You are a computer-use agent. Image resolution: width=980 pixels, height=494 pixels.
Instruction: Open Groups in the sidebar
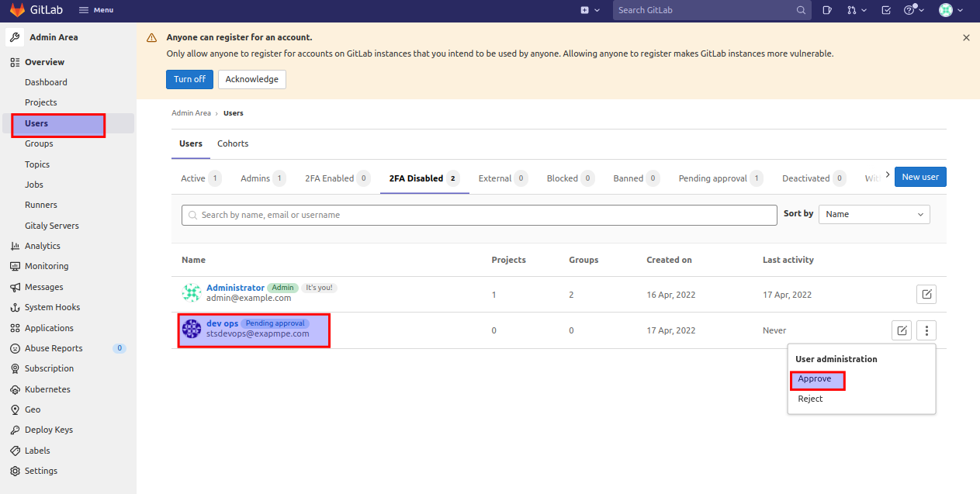[39, 143]
